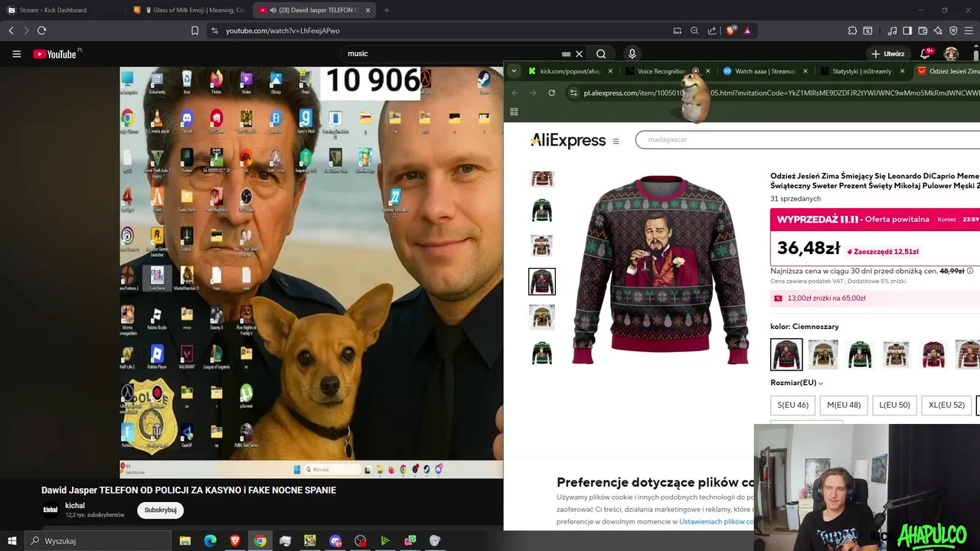The image size is (980, 551).
Task: Select size XL(EU 52)
Action: (946, 405)
